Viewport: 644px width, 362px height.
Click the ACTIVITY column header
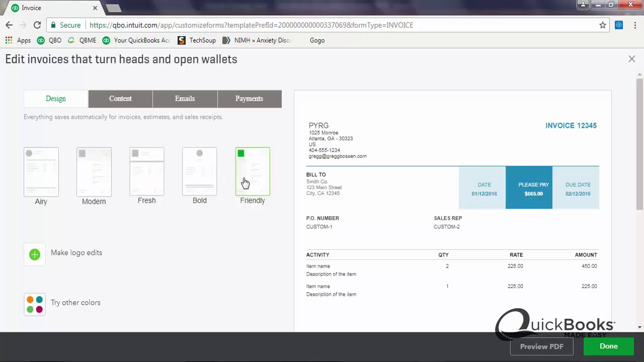tap(317, 255)
